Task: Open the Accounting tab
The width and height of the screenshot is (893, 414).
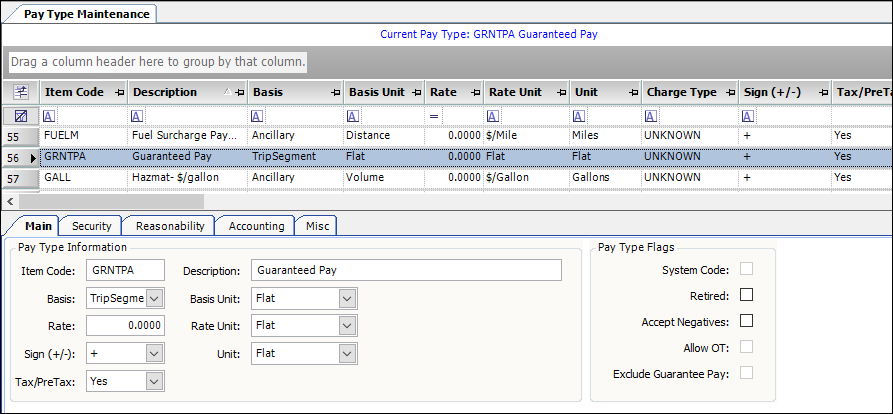Action: tap(256, 226)
